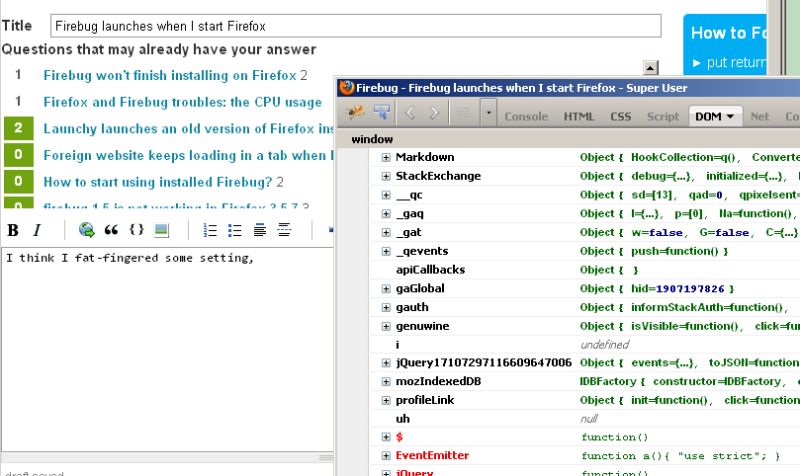The image size is (800, 476).
Task: Activate the Firebug inspect element tool
Action: point(382,112)
